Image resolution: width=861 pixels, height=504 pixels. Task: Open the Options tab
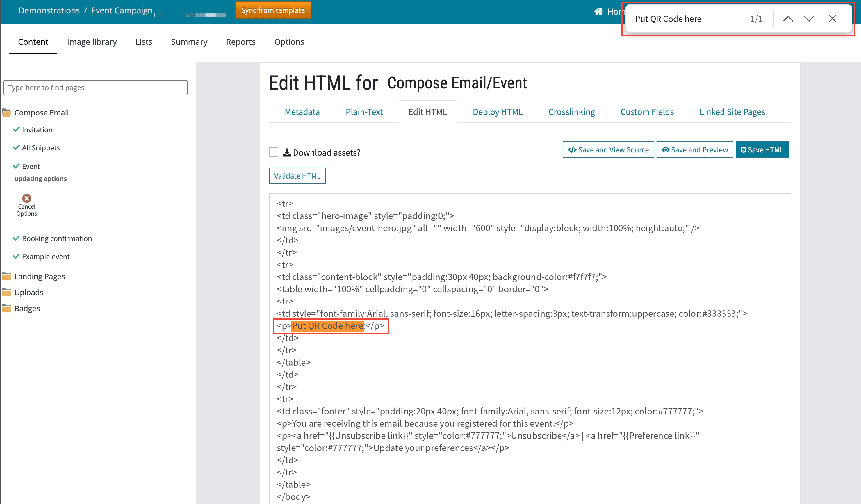[x=289, y=42]
